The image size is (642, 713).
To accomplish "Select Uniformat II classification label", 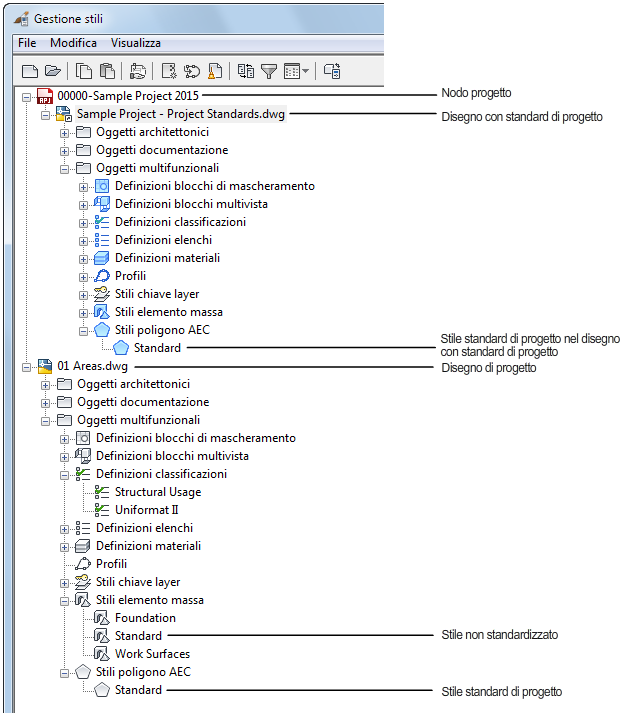I will 147,510.
